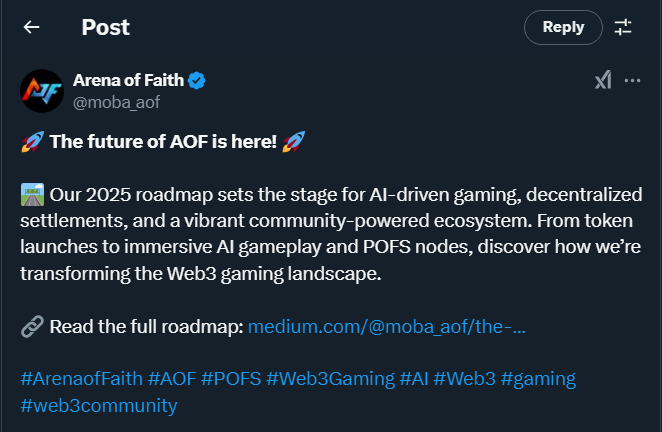Open the #AOF hashtag

pos(171,379)
